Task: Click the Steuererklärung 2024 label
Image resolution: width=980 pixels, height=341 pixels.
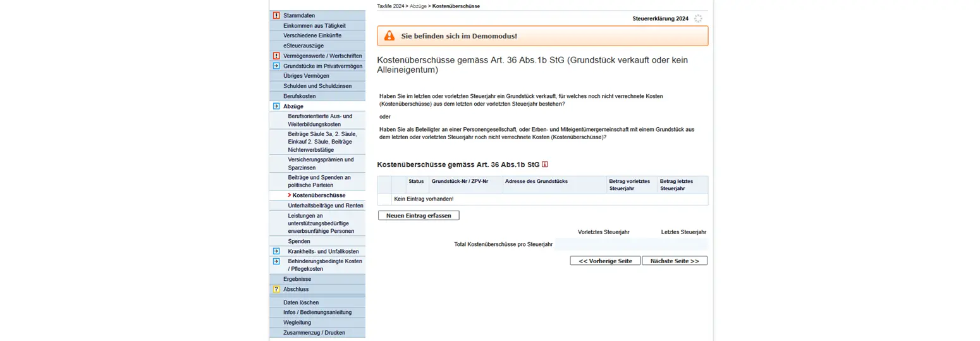Action: pos(660,19)
